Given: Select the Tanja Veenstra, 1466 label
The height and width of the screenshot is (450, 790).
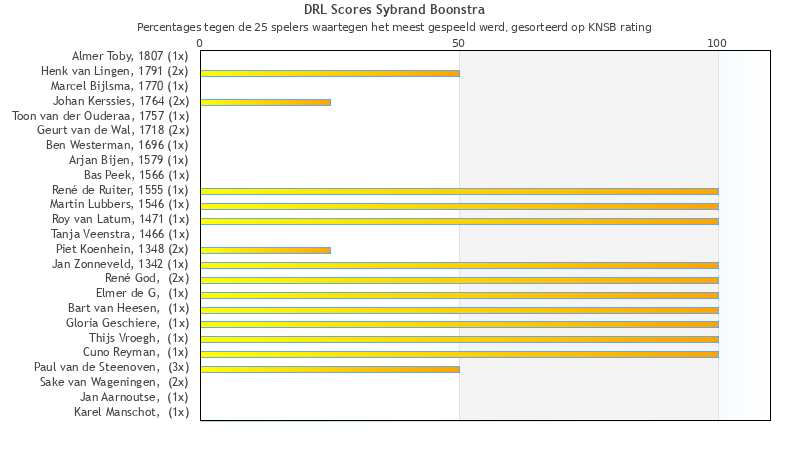Looking at the screenshot, I should point(126,234).
